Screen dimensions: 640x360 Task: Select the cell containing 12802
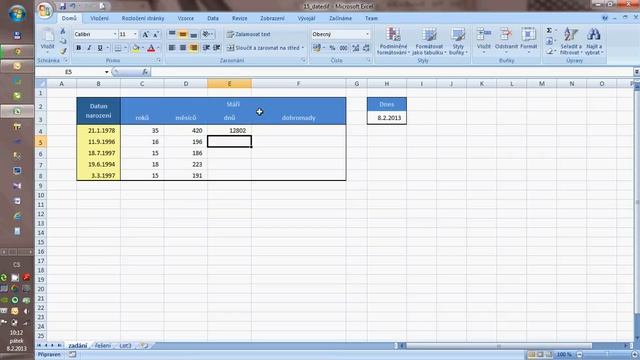pyautogui.click(x=229, y=131)
